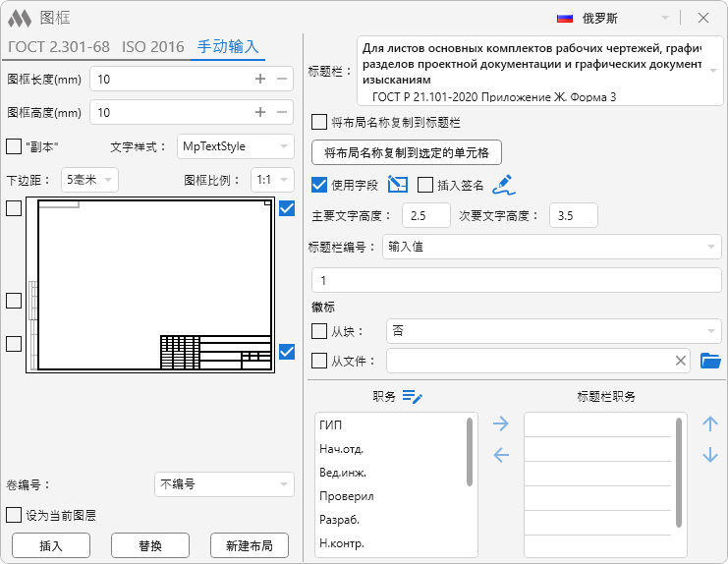Enable the "副本" checkbox
This screenshot has width=728, height=564.
[14, 146]
